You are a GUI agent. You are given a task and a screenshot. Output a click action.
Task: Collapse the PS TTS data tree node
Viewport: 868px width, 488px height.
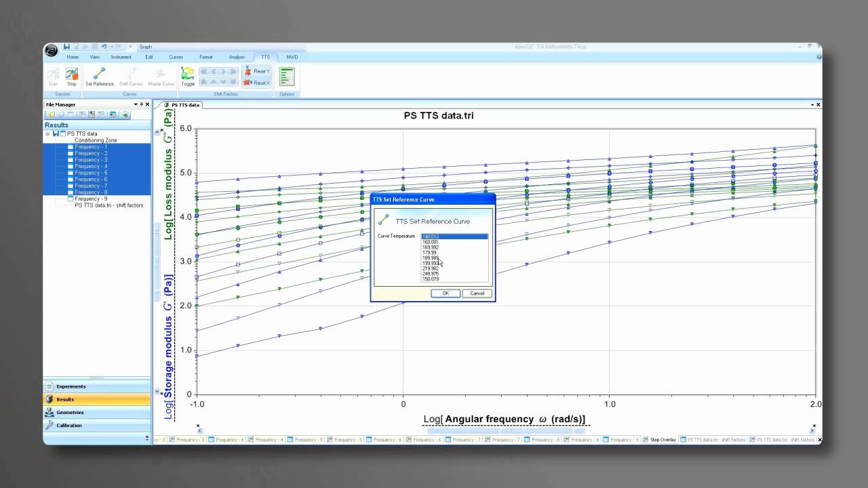(x=48, y=134)
